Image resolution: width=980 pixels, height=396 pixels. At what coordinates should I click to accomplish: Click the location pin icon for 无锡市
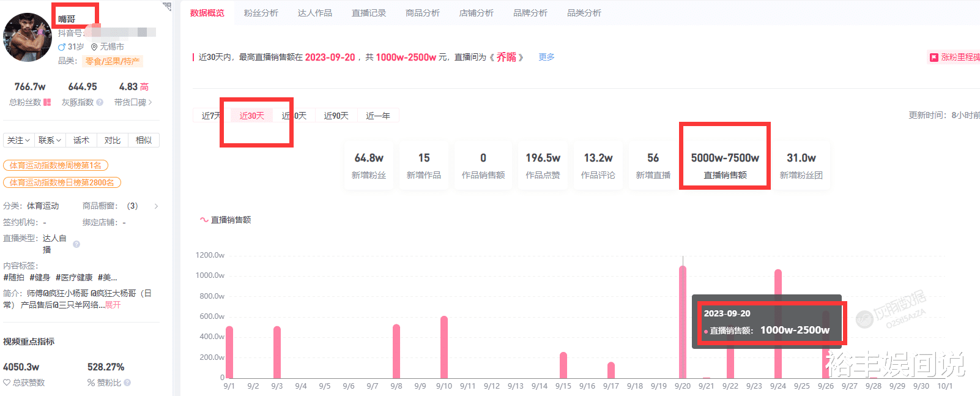pos(94,47)
